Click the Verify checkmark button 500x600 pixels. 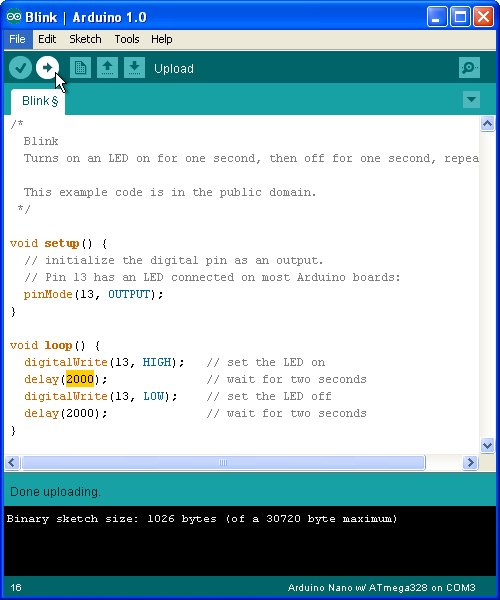[x=20, y=68]
